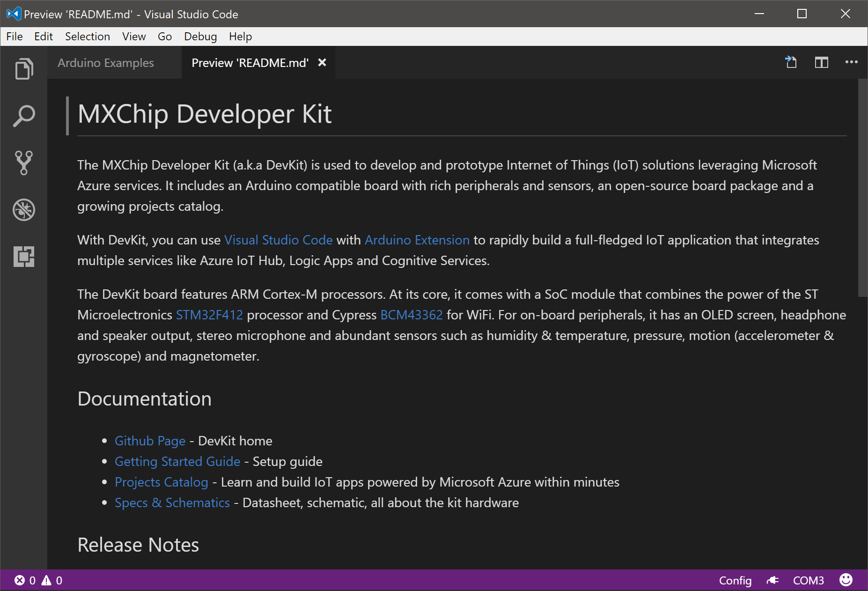Click the COM3 port in status bar
This screenshot has height=591, width=868.
pyautogui.click(x=808, y=580)
